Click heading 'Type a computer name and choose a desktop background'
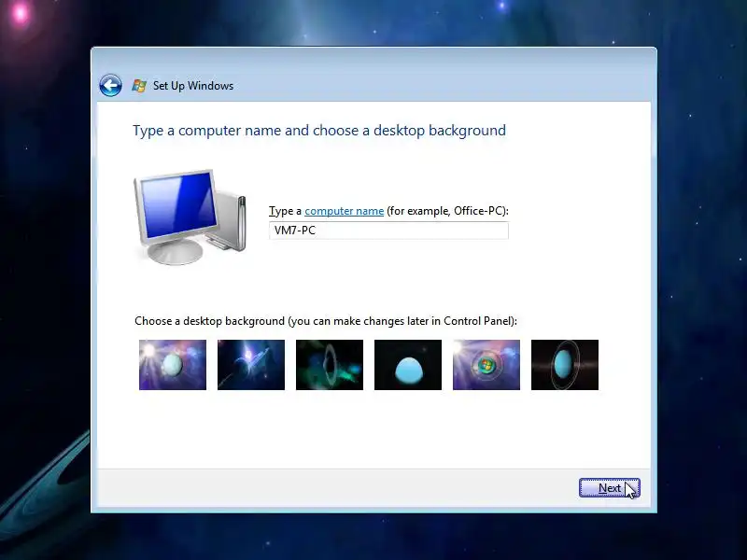The height and width of the screenshot is (560, 747). pyautogui.click(x=319, y=131)
